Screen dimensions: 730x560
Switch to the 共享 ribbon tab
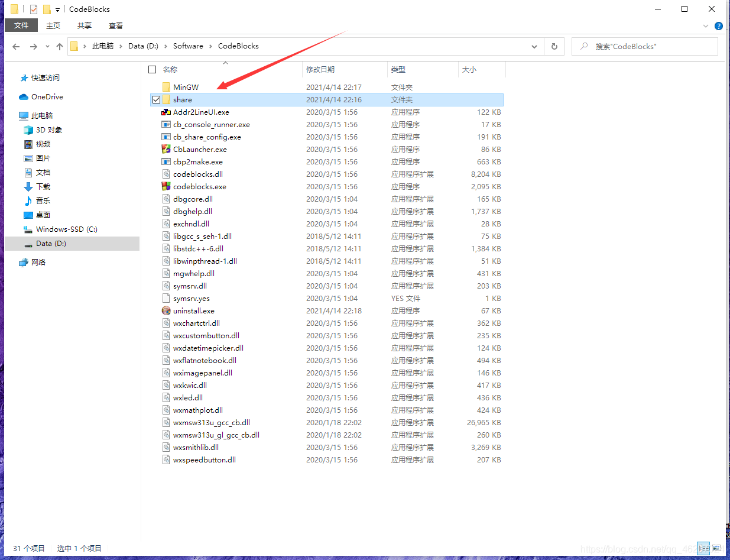point(85,25)
